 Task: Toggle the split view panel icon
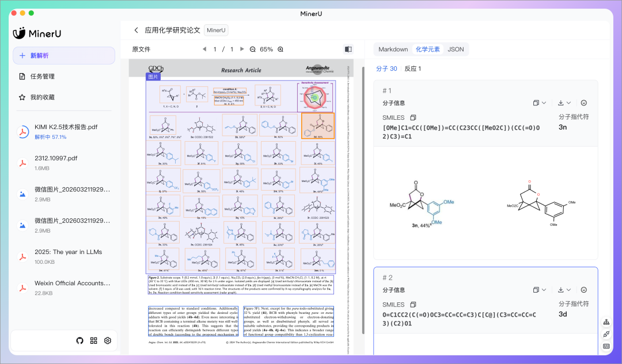tap(348, 49)
